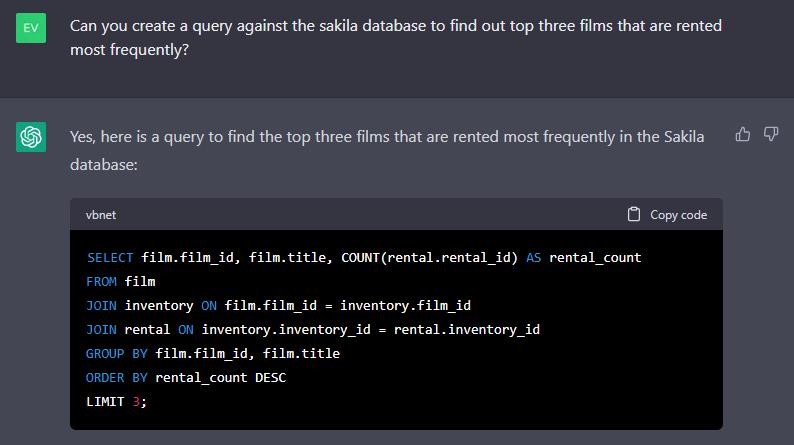
Task: Click the vbnet language label
Action: [101, 215]
